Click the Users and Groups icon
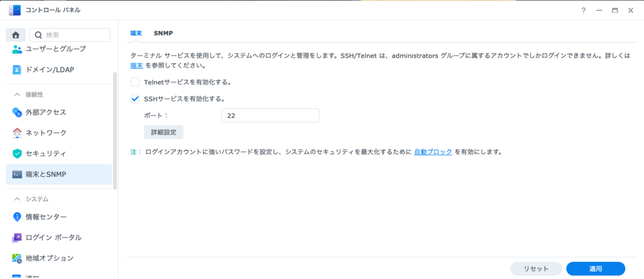644x279 pixels. (x=17, y=49)
